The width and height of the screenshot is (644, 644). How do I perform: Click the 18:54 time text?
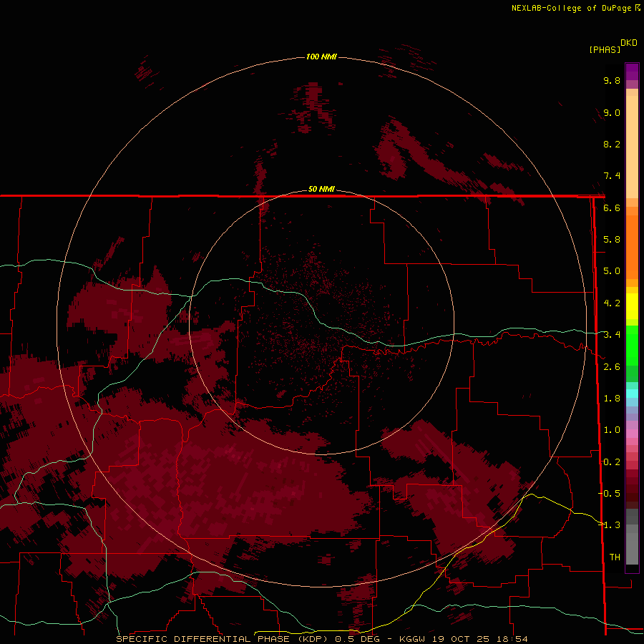pos(513,639)
